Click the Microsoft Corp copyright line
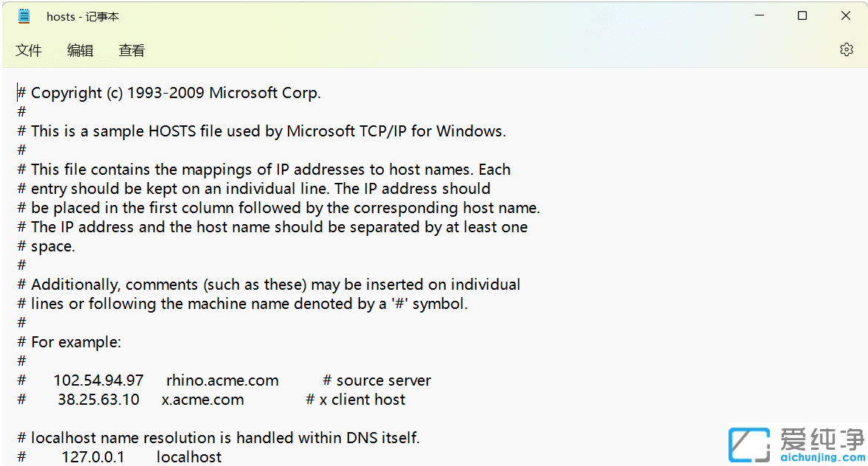This screenshot has height=466, width=868. click(169, 92)
